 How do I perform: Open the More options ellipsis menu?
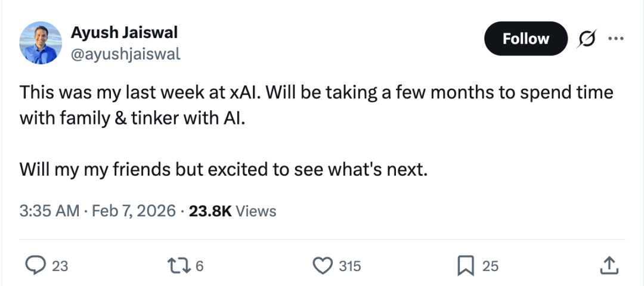pos(614,39)
